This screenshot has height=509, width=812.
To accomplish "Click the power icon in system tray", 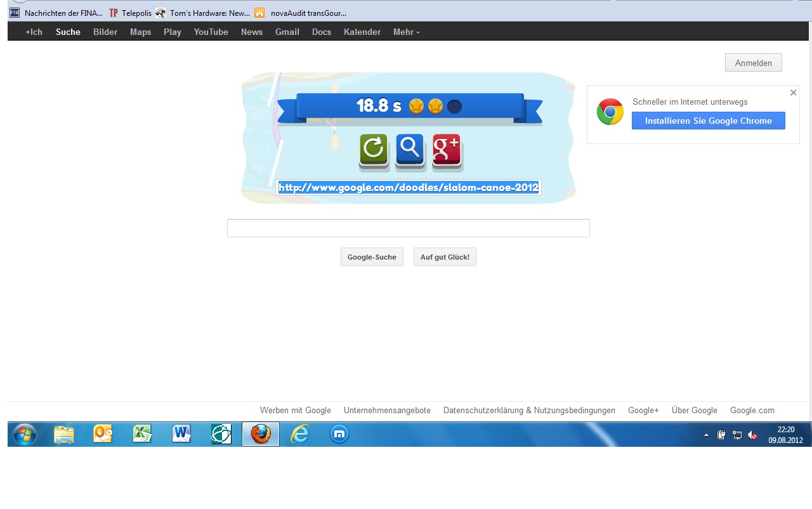I will 721,435.
